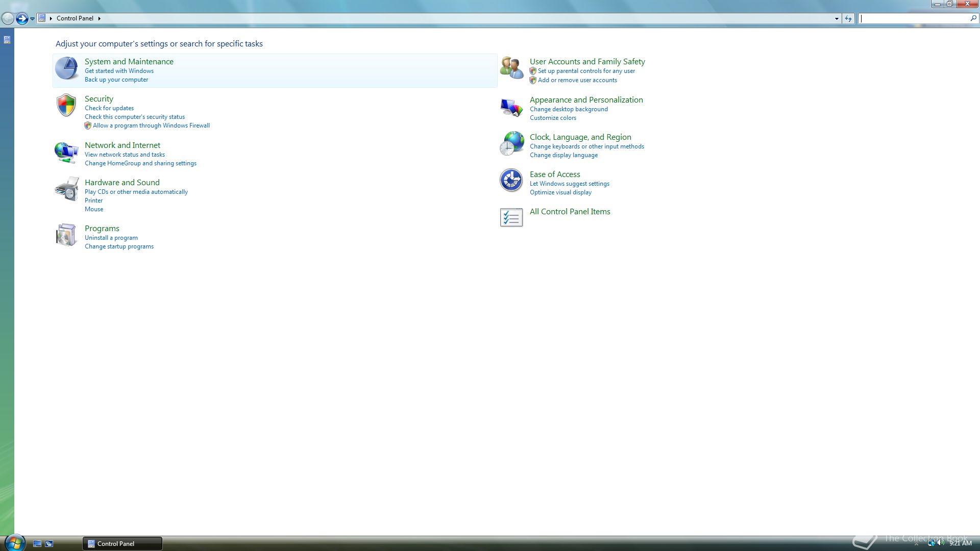Open the Windows Start orb
The image size is (980, 551).
[x=14, y=543]
